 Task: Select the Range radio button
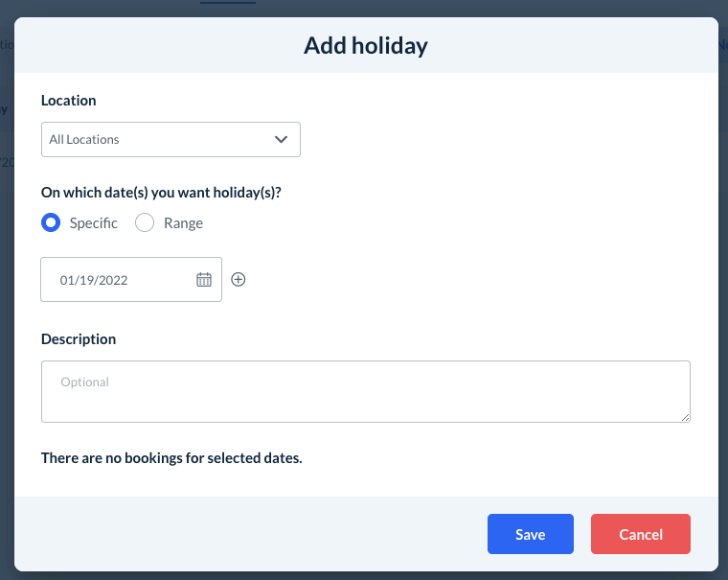point(145,223)
